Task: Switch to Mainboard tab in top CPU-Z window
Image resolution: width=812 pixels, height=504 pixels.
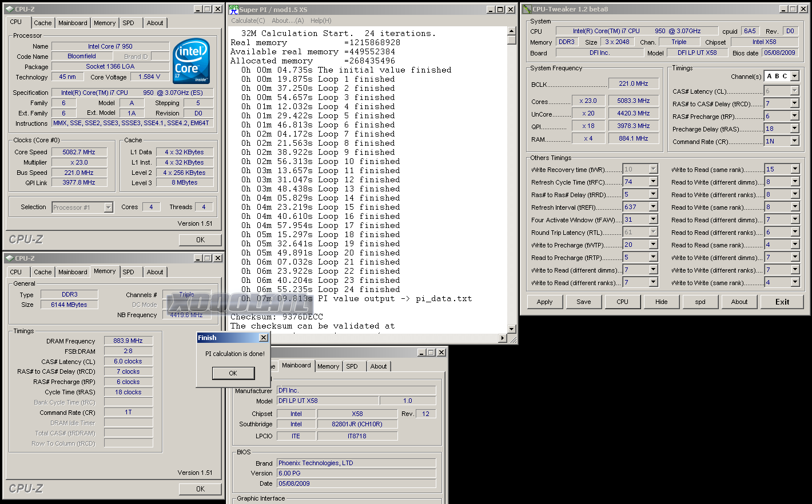Action: click(73, 23)
